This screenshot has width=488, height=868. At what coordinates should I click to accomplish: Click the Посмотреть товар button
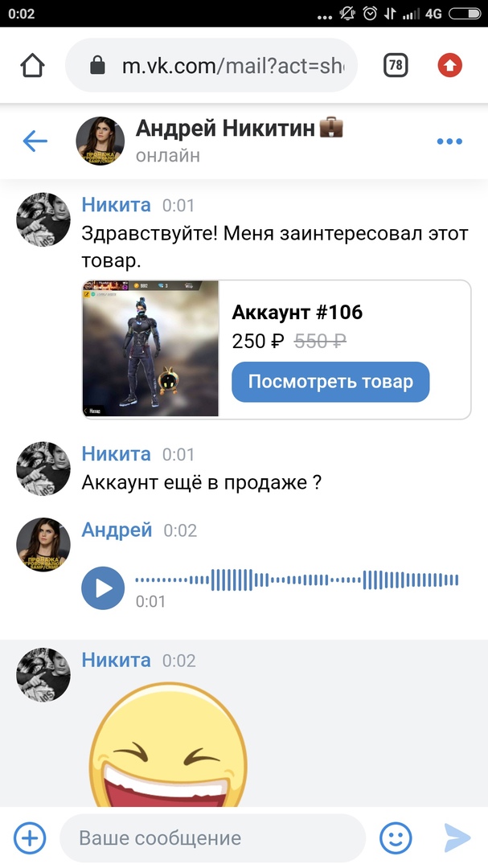point(330,382)
